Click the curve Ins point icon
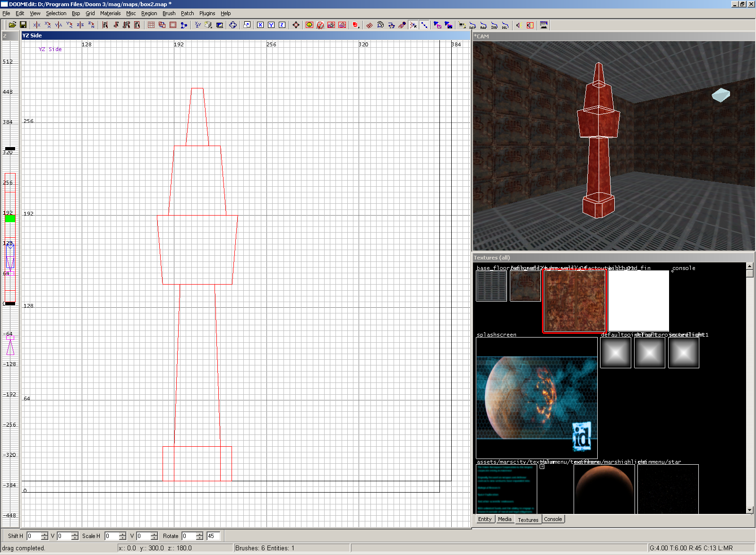This screenshot has height=555, width=756. [x=494, y=25]
